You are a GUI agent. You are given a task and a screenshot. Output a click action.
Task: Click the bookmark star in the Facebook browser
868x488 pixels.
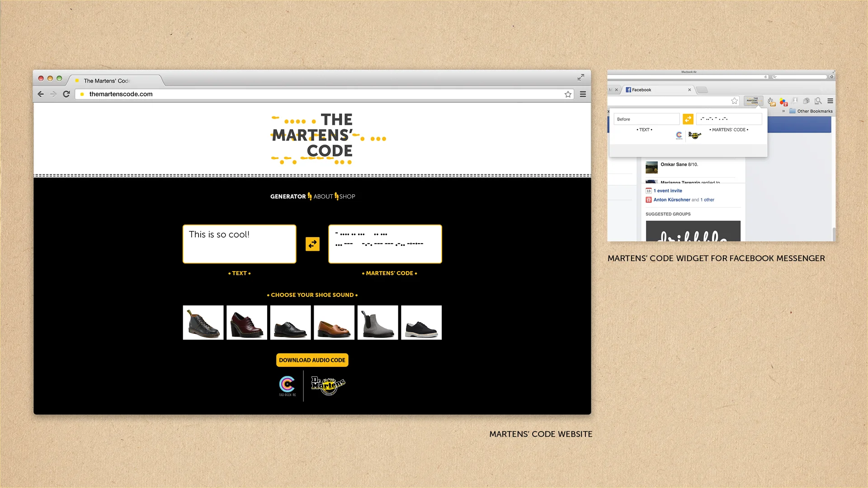point(735,101)
